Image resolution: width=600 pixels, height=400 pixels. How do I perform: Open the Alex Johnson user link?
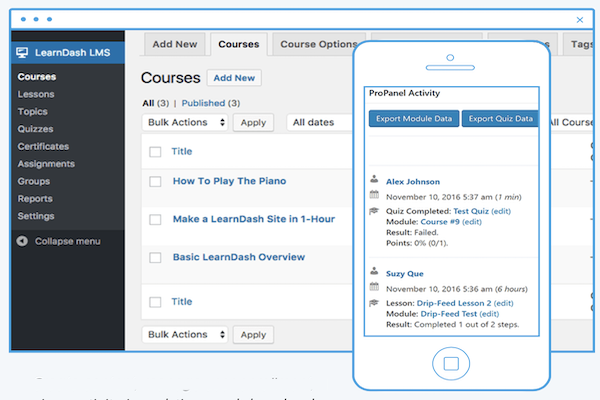pos(413,182)
